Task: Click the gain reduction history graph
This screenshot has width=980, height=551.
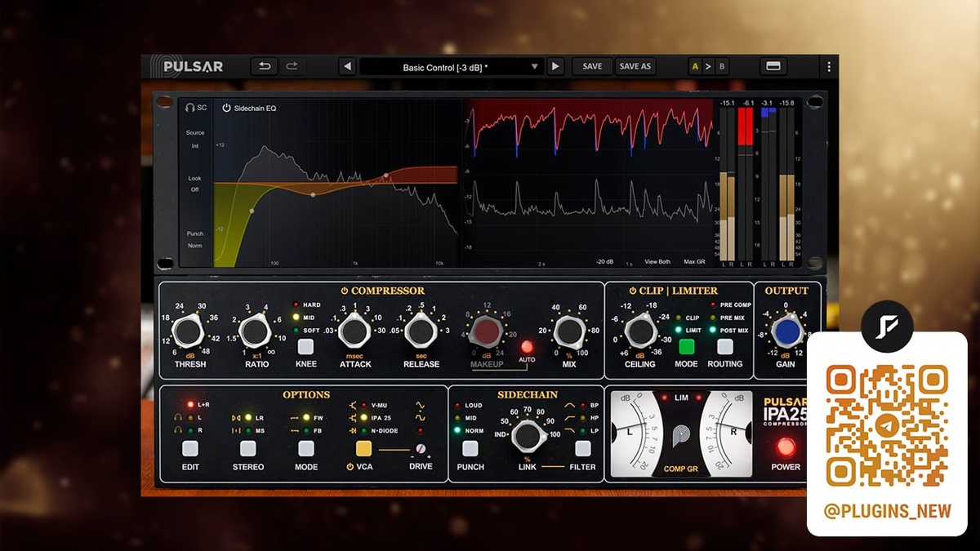Action: coord(588,183)
